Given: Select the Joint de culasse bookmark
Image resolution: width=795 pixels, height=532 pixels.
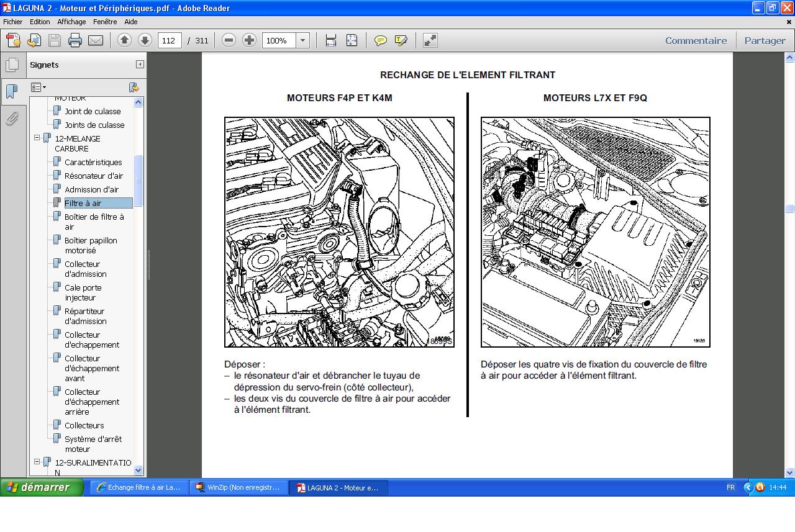Looking at the screenshot, I should 93,111.
